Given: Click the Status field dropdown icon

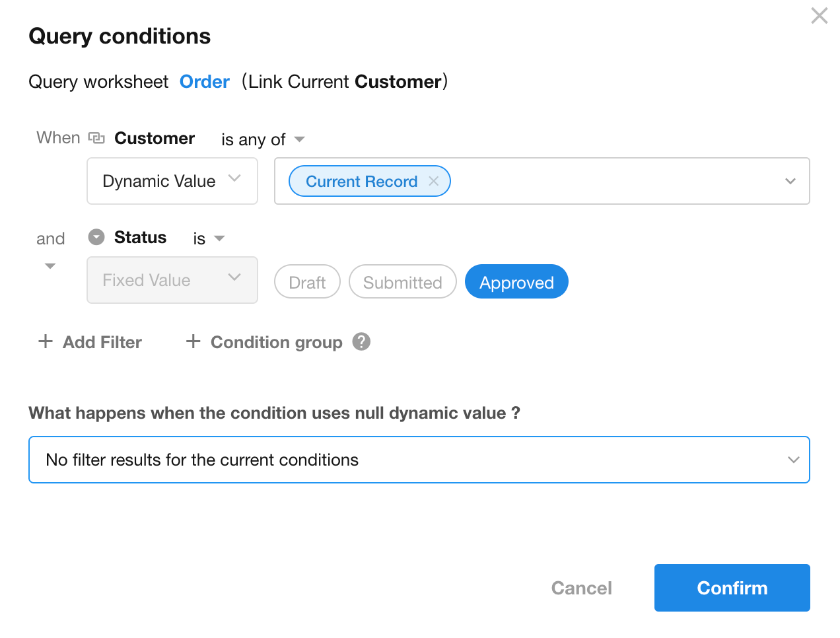Looking at the screenshot, I should (96, 237).
